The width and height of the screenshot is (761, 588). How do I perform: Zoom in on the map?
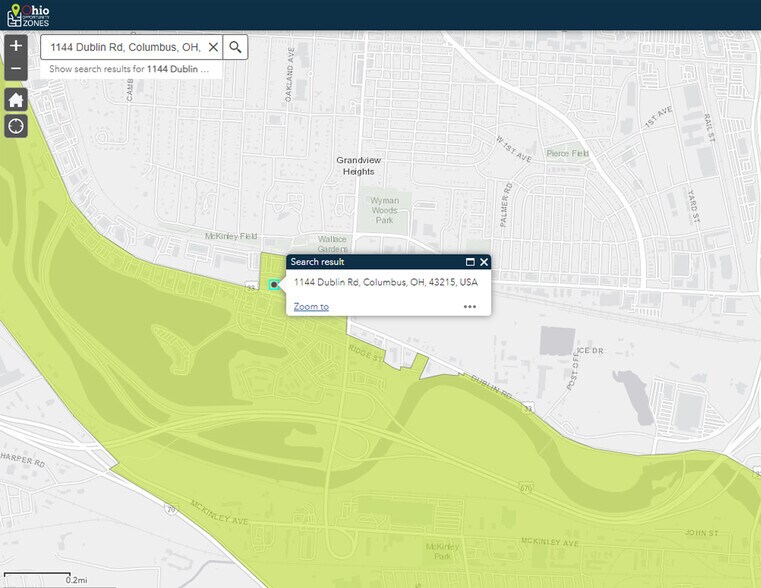coord(16,46)
